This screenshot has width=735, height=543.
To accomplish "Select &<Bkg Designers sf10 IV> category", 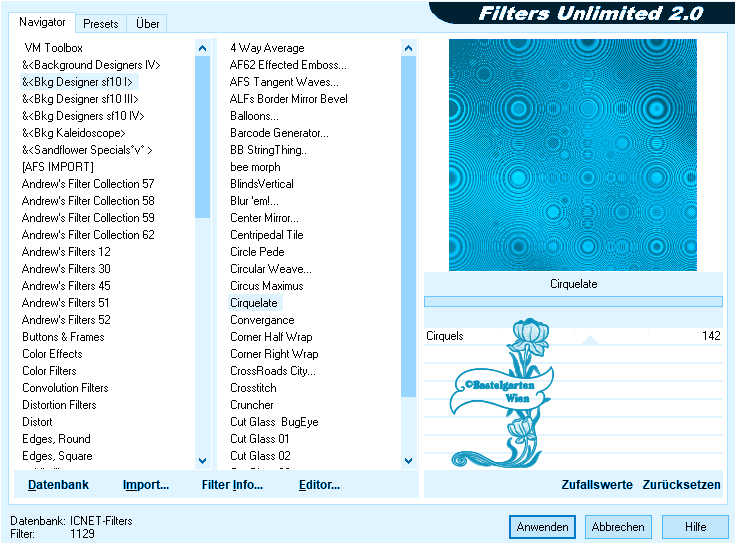I will click(x=83, y=116).
